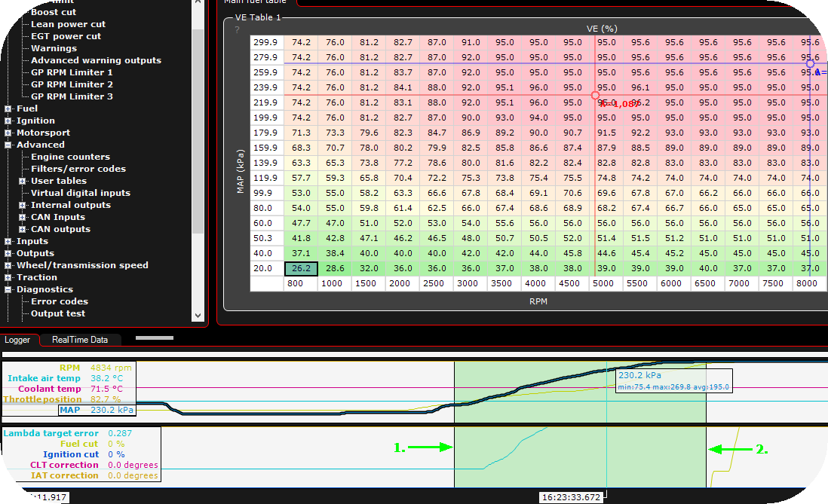Expand the Traction tree node
The width and height of the screenshot is (828, 504).
pos(8,277)
